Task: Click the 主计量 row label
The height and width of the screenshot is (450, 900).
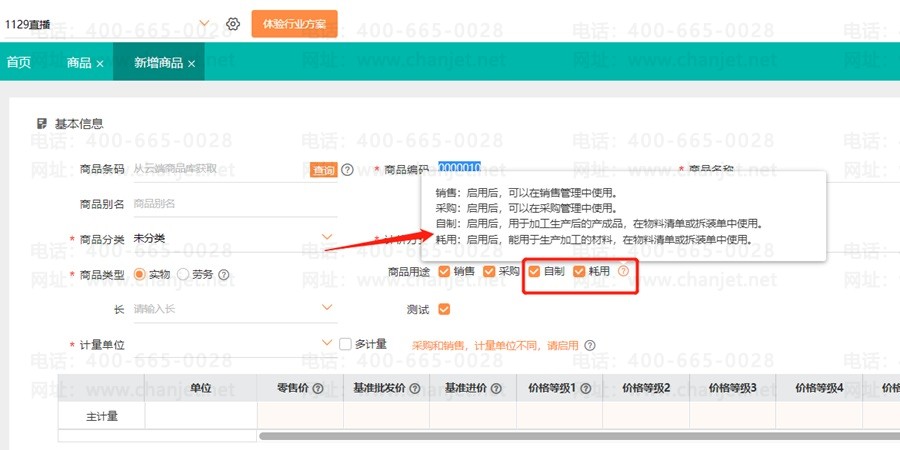Action: tap(102, 417)
